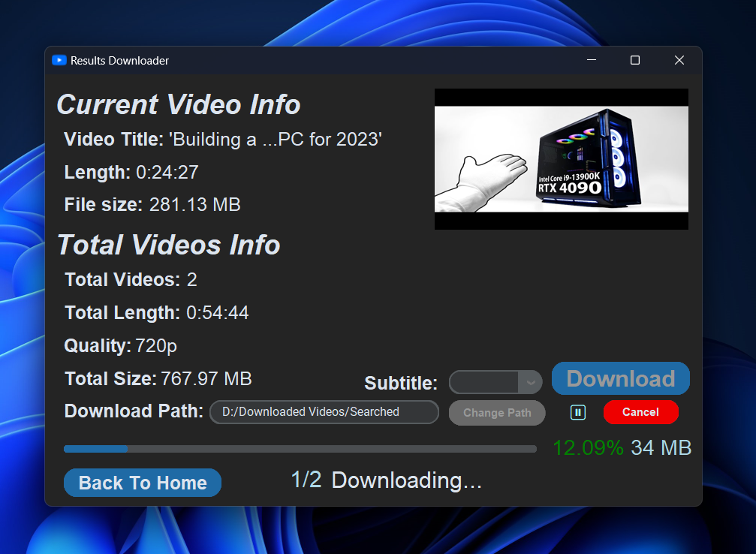This screenshot has height=554, width=756.
Task: Click the Total Size value 767.97 MB
Action: pyautogui.click(x=206, y=378)
